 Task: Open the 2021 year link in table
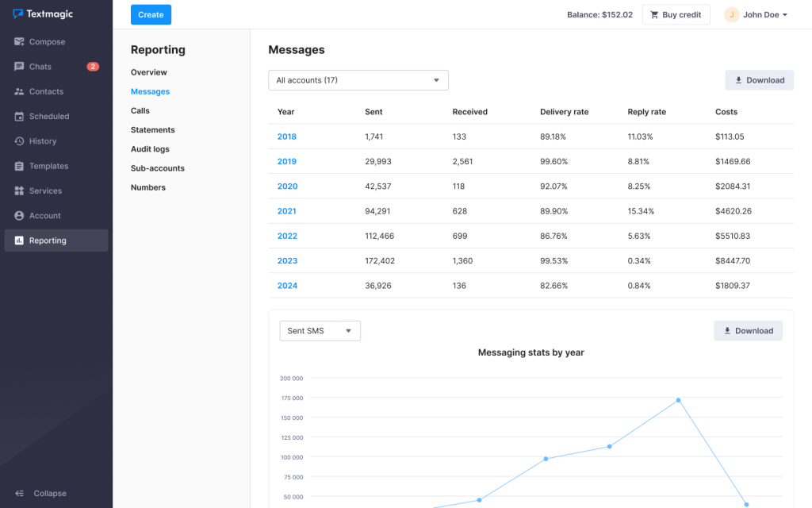(x=287, y=211)
